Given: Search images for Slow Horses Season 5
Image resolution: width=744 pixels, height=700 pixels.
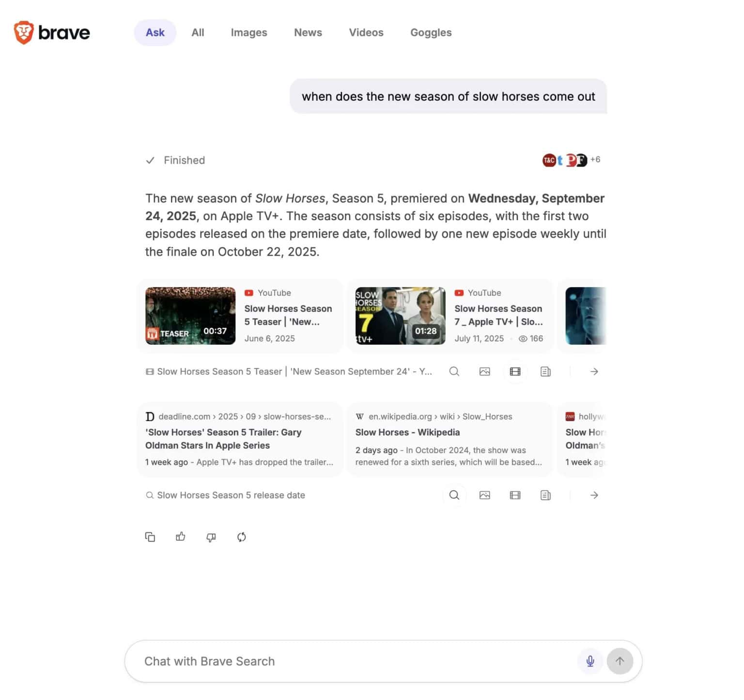Looking at the screenshot, I should [485, 495].
